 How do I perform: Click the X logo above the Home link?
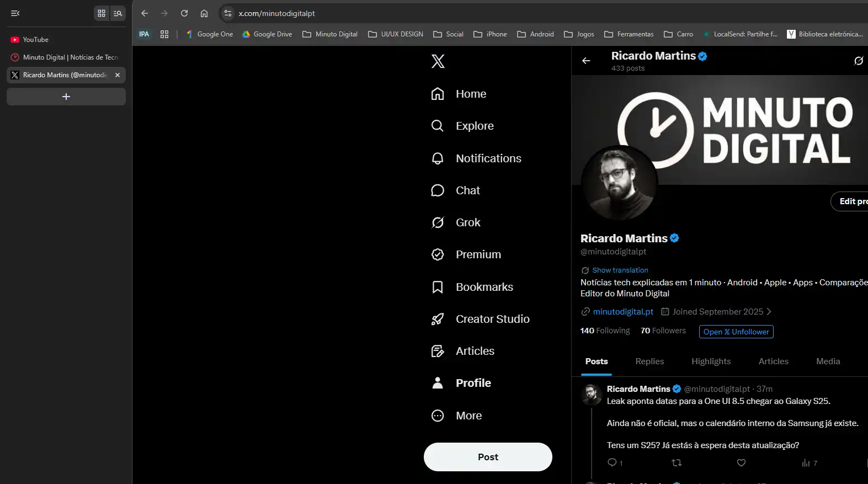[438, 61]
